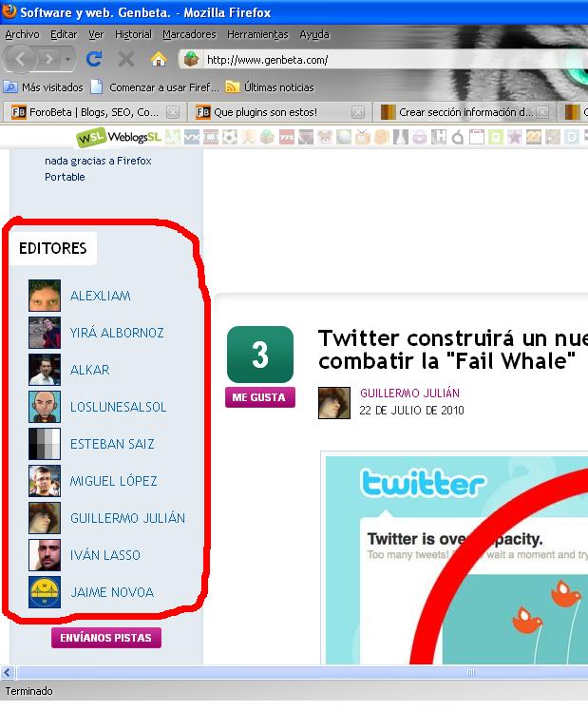Close the ForoBeta Blogs, SEO tab
This screenshot has width=588, height=711.
173,112
